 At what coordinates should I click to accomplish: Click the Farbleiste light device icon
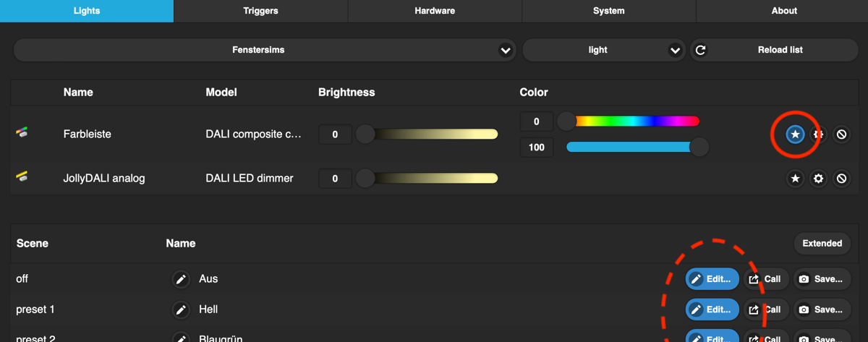coord(22,134)
